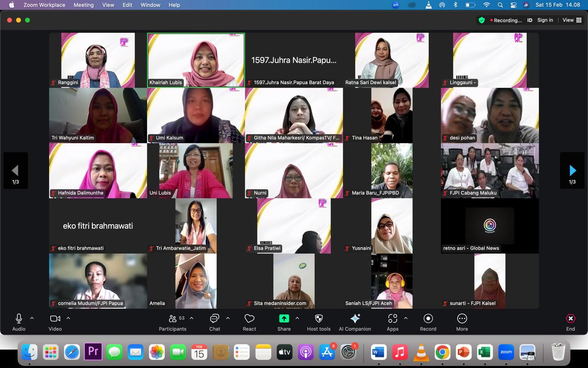Expand audio options chevron
The height and width of the screenshot is (368, 588).
pyautogui.click(x=32, y=318)
